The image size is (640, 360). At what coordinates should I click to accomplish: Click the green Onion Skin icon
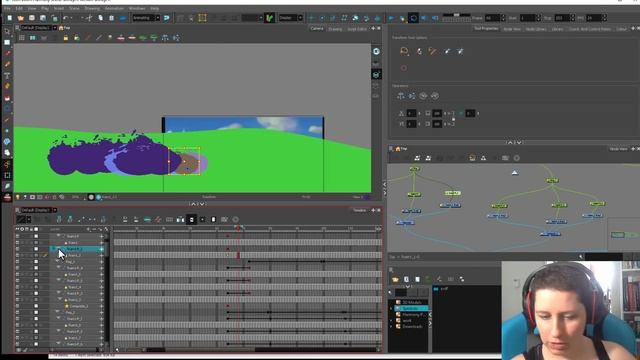(x=269, y=18)
